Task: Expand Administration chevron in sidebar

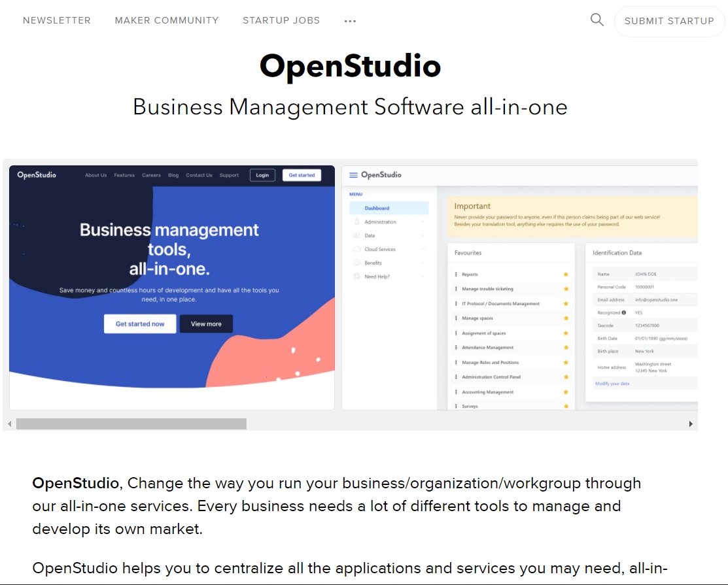Action: click(423, 222)
